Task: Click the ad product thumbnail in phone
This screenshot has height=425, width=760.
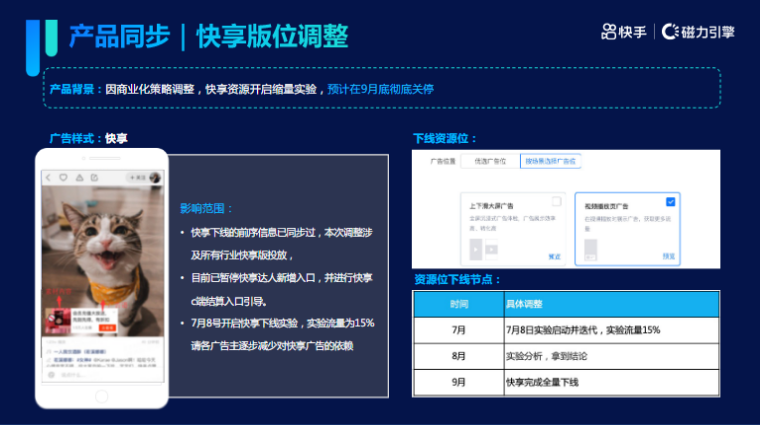Action: [58, 320]
